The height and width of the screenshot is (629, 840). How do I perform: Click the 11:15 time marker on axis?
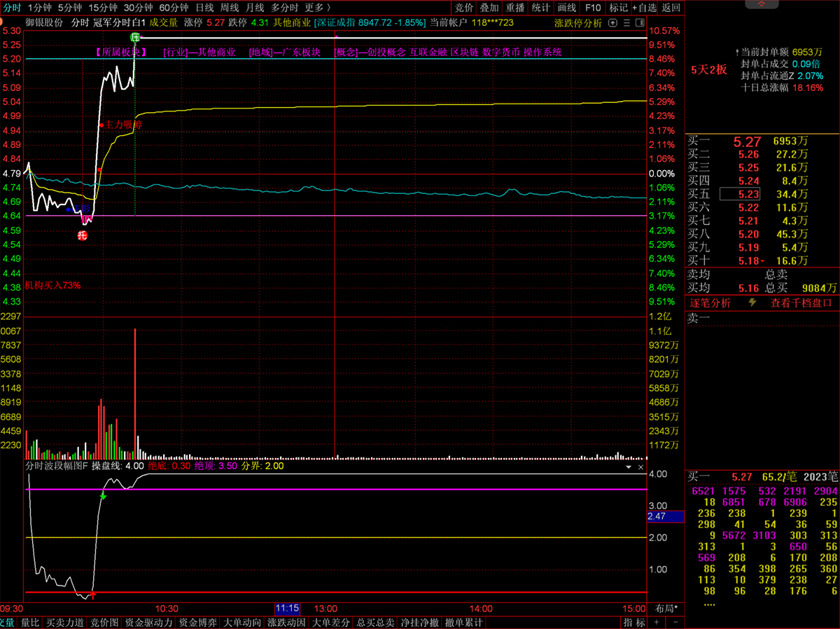[x=287, y=608]
